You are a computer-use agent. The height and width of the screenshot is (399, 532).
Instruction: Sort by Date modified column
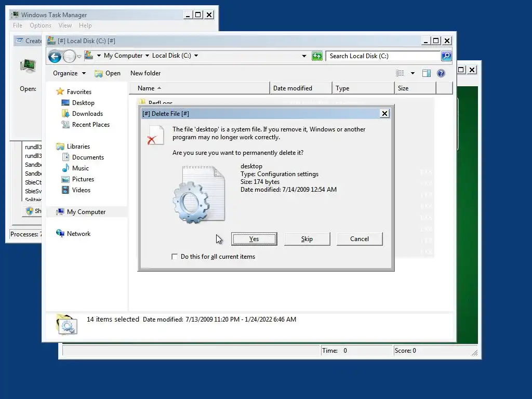[x=301, y=88]
